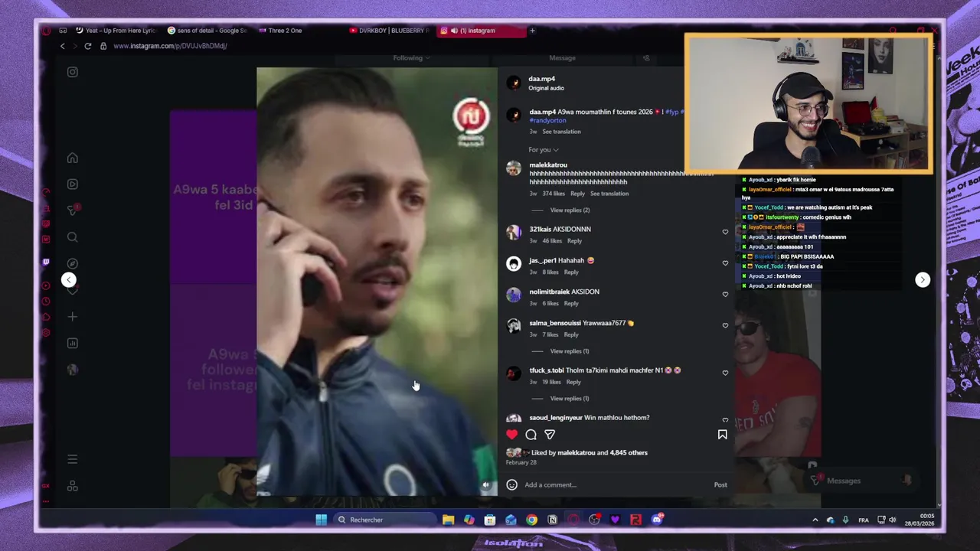Like 321kais comment with heart
The image size is (980, 551).
click(725, 232)
